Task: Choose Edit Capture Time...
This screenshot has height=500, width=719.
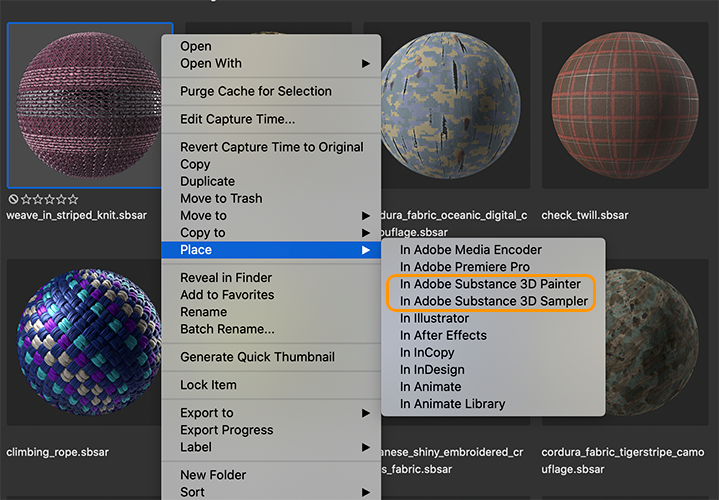Action: 271,119
